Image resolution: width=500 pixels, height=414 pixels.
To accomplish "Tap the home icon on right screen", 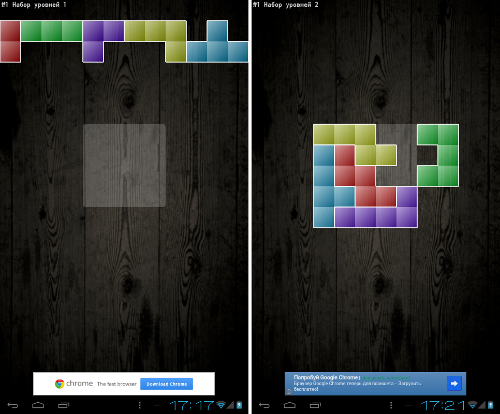I will 289,405.
